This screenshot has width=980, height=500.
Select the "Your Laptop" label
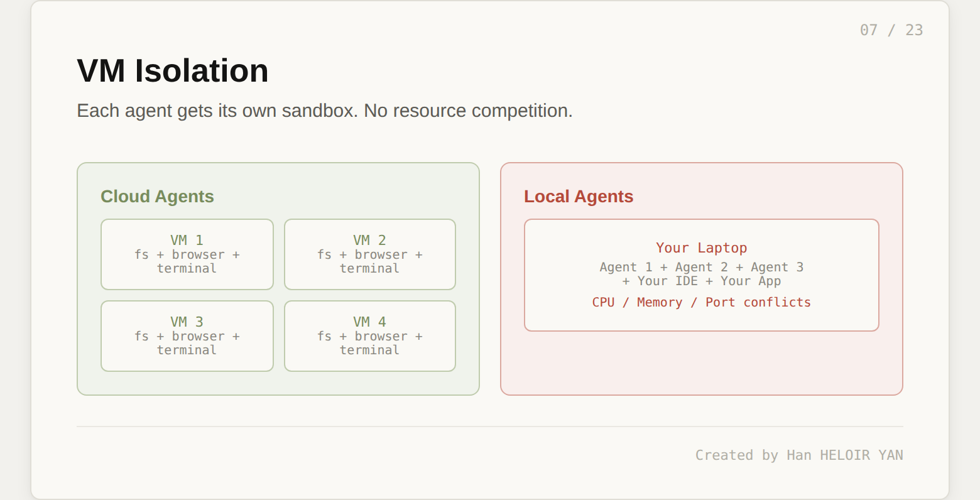click(x=701, y=248)
